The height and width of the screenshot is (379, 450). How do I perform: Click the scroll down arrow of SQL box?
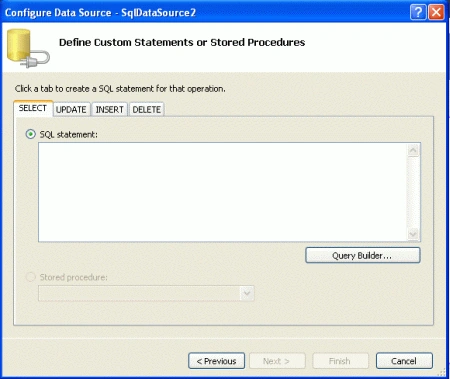[413, 234]
